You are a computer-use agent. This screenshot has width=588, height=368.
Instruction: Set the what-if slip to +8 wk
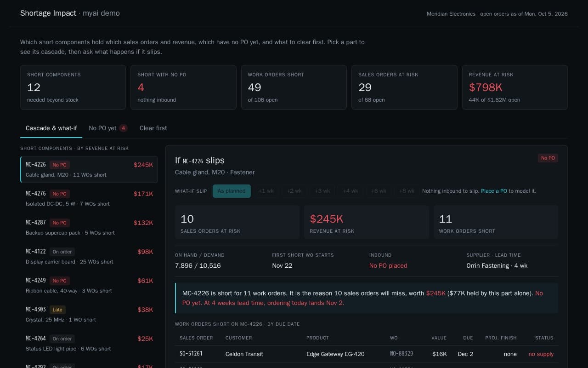407,191
